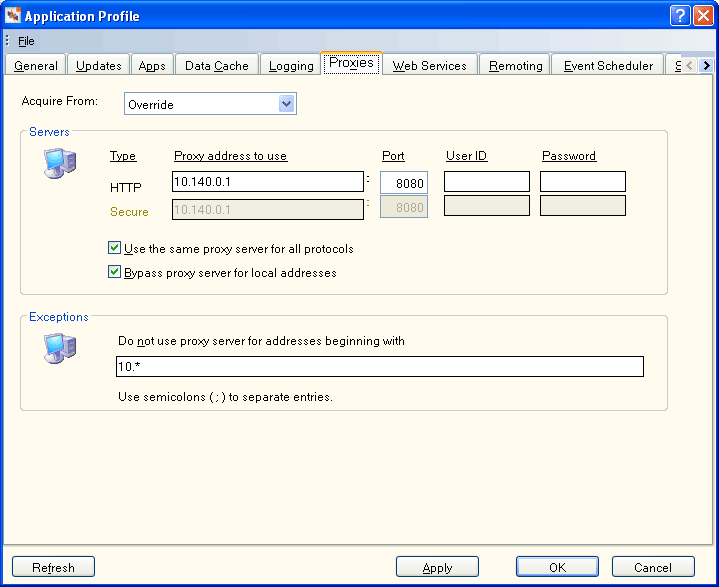Click the Secure proxy address field
The width and height of the screenshot is (719, 587).
pos(268,210)
